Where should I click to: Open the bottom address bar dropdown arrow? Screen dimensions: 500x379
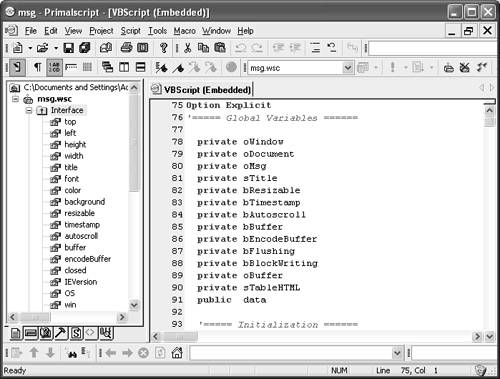pyautogui.click(x=397, y=353)
